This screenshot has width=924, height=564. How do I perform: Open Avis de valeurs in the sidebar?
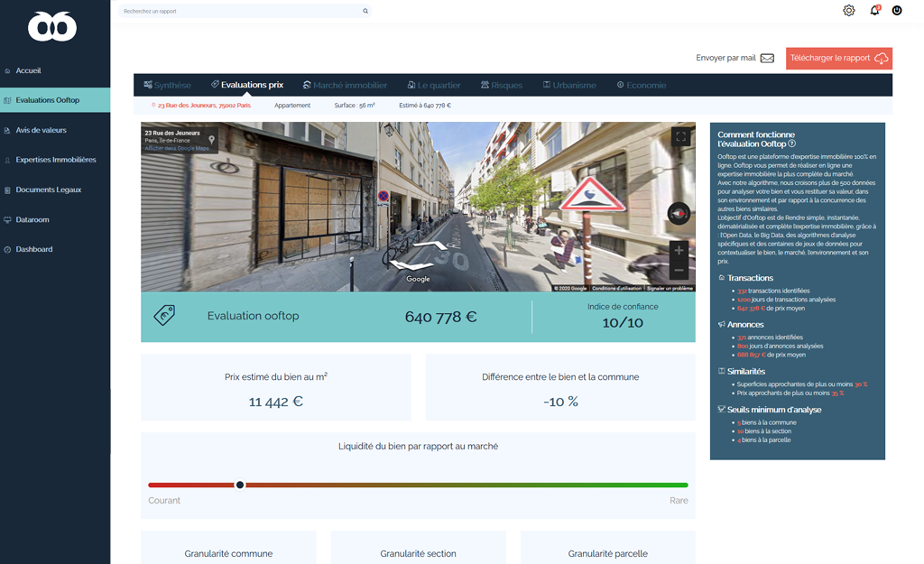[x=42, y=130]
